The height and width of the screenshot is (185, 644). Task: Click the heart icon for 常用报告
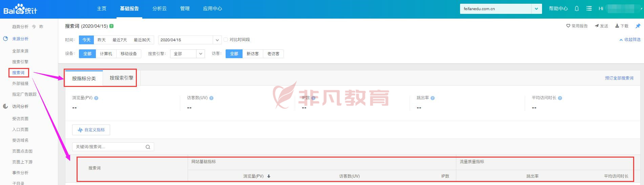568,26
